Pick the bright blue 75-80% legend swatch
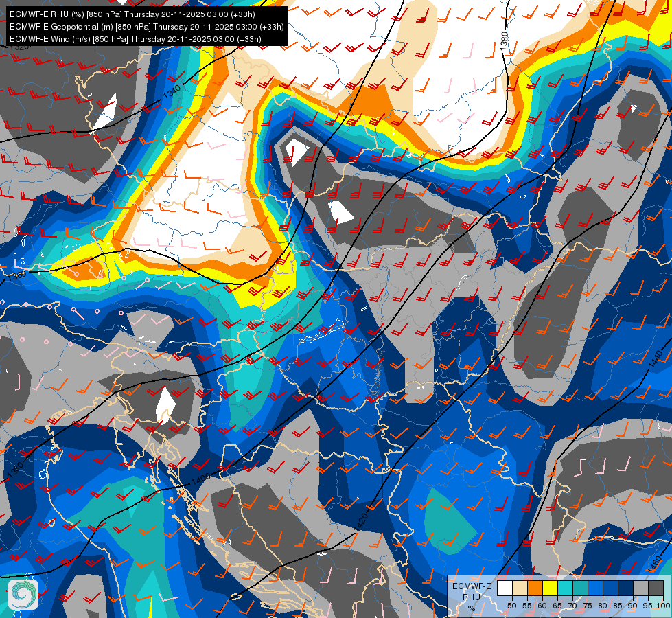 click(x=595, y=588)
